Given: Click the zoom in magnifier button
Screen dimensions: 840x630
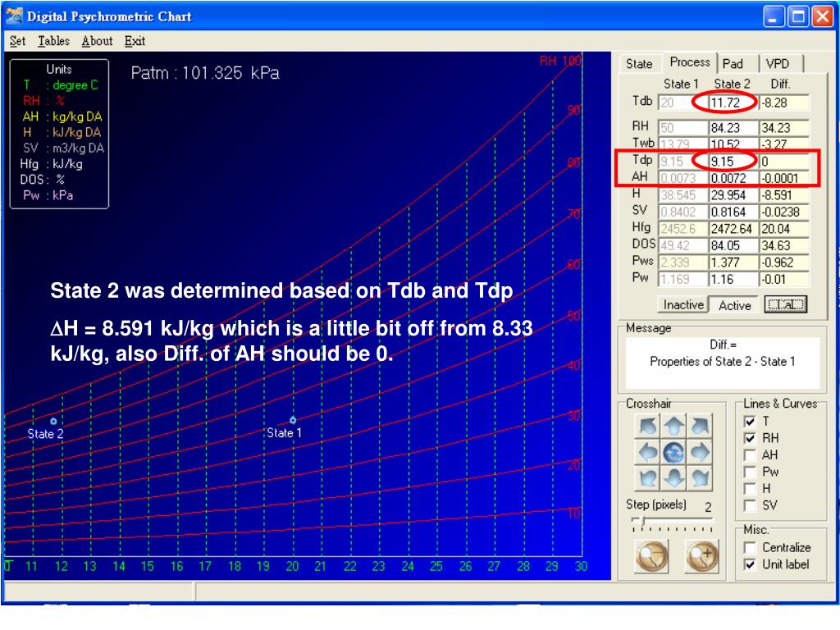Looking at the screenshot, I should coord(702,556).
